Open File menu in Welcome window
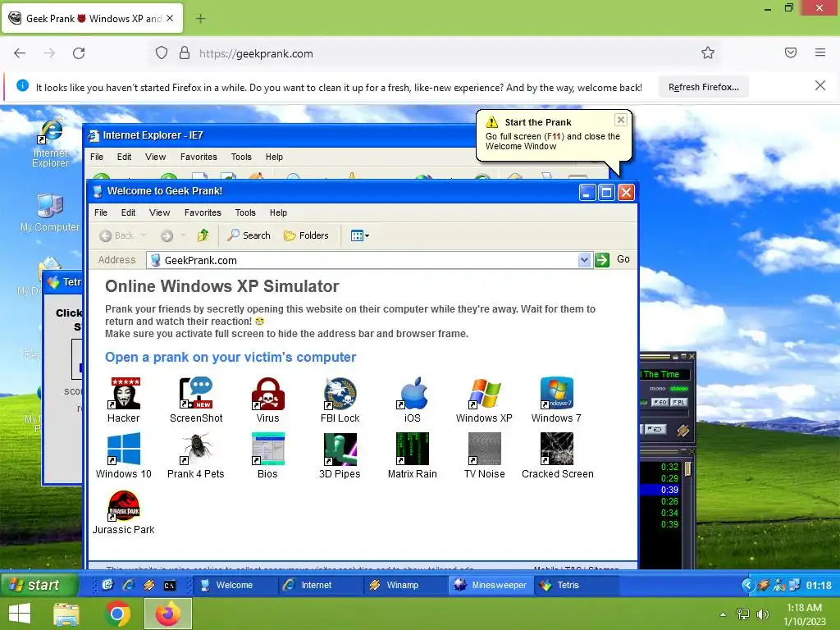Screen dimensions: 840x630 coord(101,212)
